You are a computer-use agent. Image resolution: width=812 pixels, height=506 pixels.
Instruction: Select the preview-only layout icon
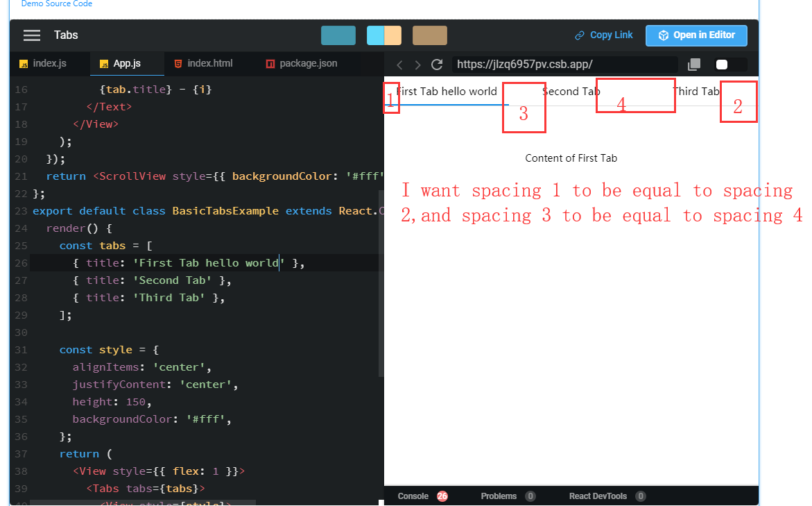(x=430, y=35)
